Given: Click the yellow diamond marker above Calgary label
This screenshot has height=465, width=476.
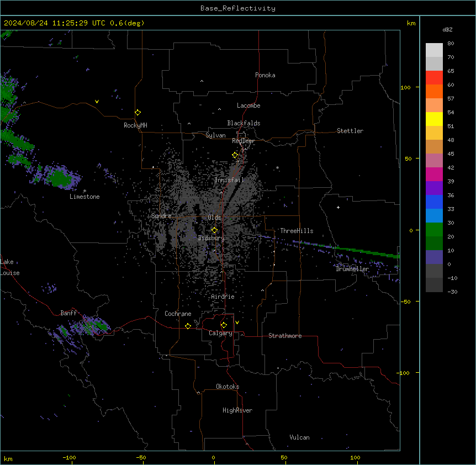Looking at the screenshot, I should click(x=224, y=325).
